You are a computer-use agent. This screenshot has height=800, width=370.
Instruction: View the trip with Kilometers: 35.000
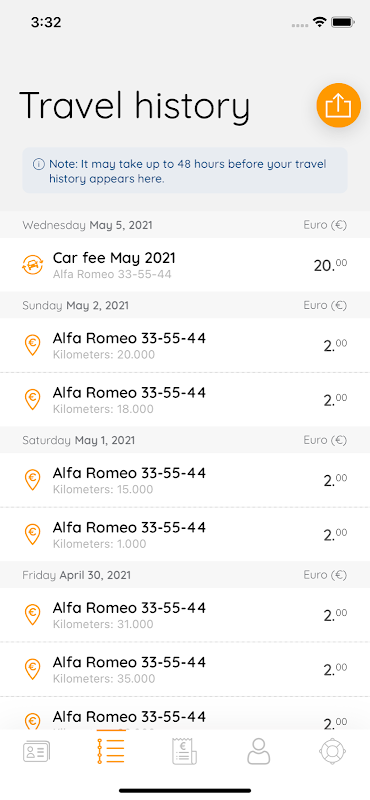pos(185,669)
